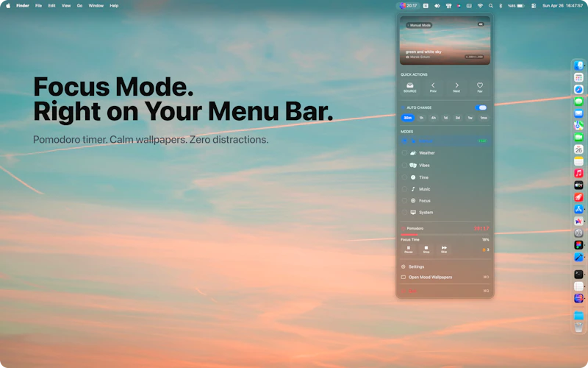The image size is (588, 368).
Task: Quit the app from the panel
Action: tap(445, 291)
